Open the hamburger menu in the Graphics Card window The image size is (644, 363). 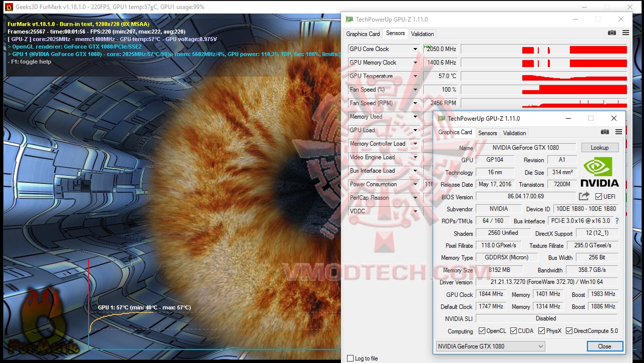[x=618, y=132]
